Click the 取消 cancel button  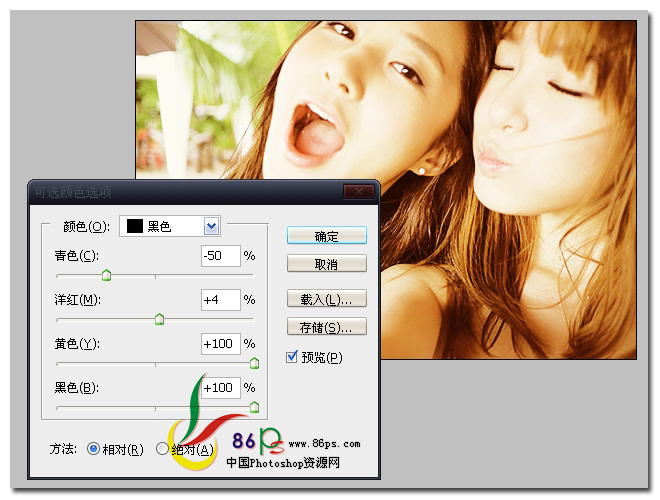pos(326,264)
